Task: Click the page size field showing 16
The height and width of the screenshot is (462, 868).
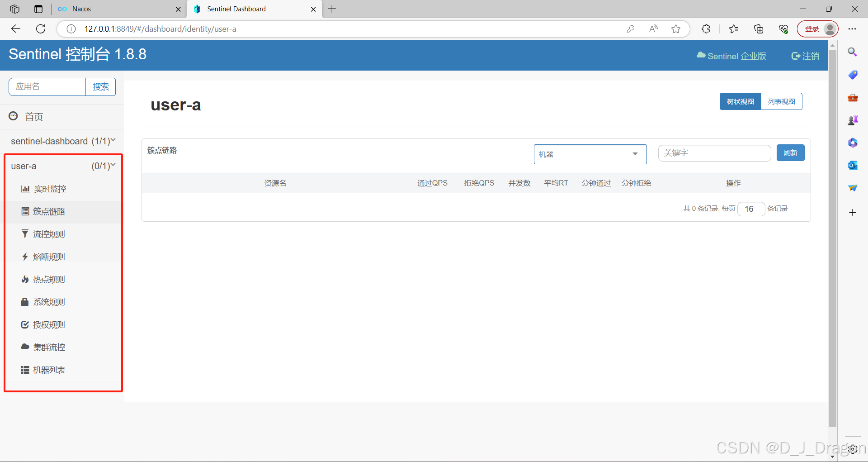Action: point(751,209)
